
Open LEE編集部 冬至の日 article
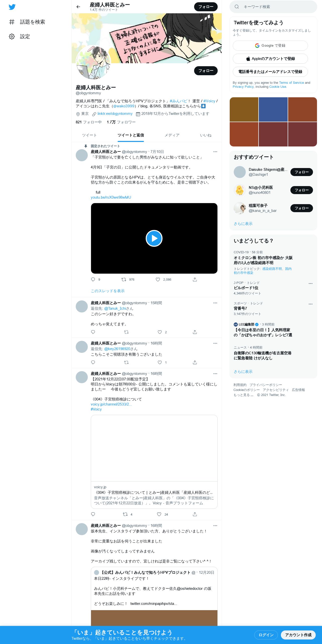pyautogui.click(x=263, y=333)
